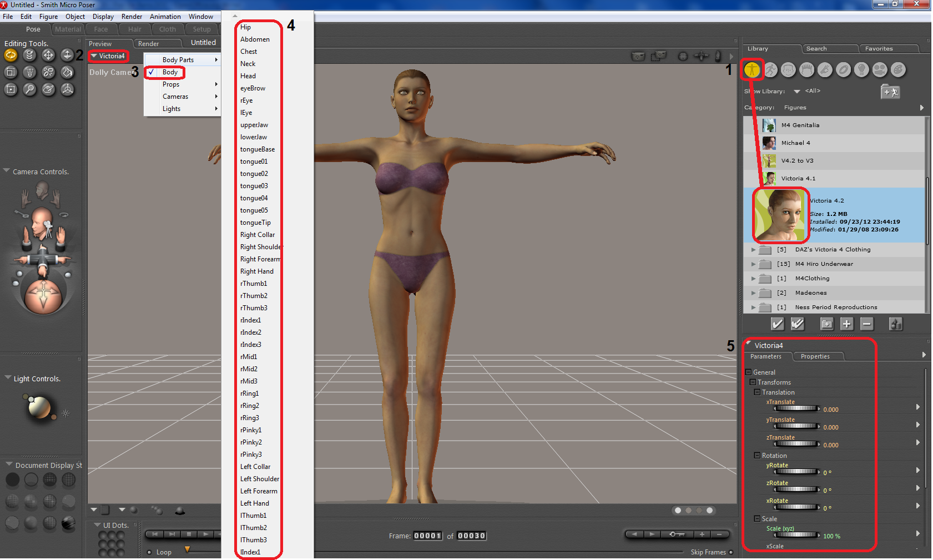Viewport: 933px width, 560px height.
Task: Switch to the Search library tab
Action: pos(829,49)
